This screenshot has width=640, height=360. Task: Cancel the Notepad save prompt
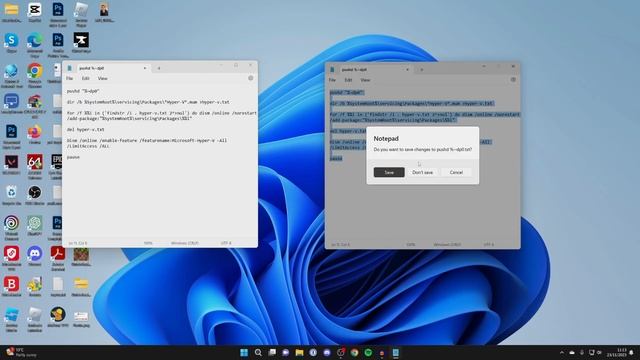[456, 172]
